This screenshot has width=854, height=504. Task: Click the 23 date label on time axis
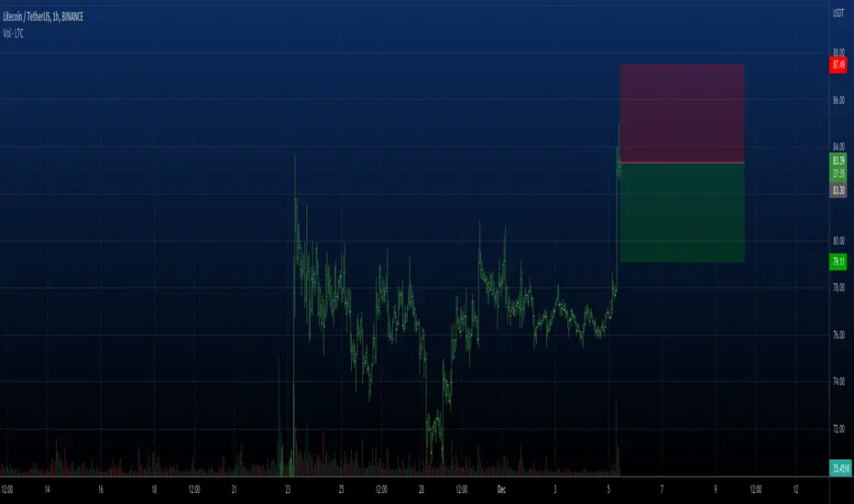click(x=288, y=489)
